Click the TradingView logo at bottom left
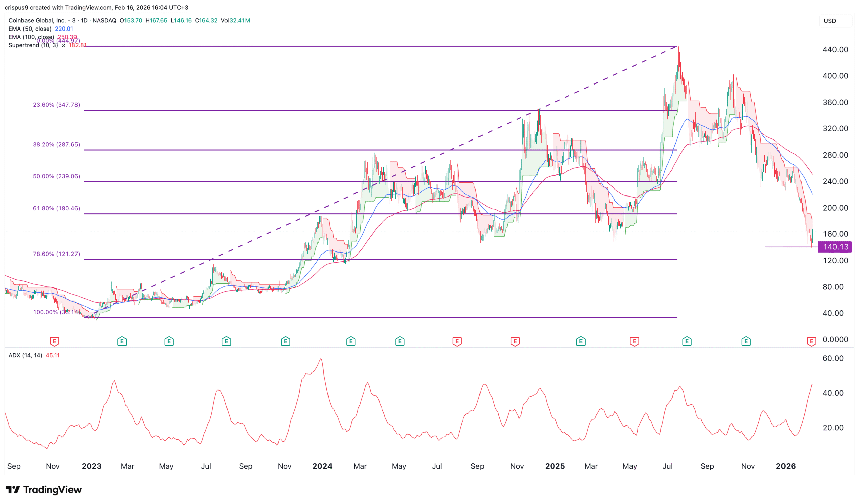This screenshot has height=504, width=859. click(44, 490)
